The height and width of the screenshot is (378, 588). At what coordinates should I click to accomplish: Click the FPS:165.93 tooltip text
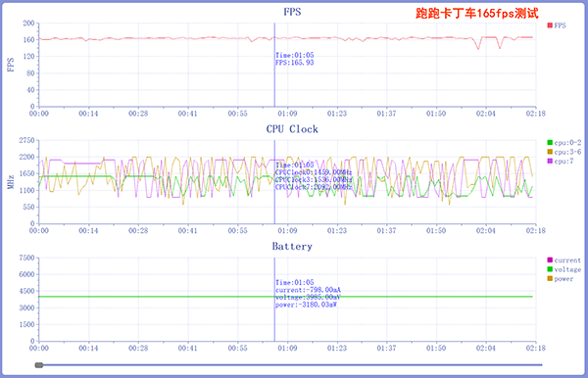295,63
